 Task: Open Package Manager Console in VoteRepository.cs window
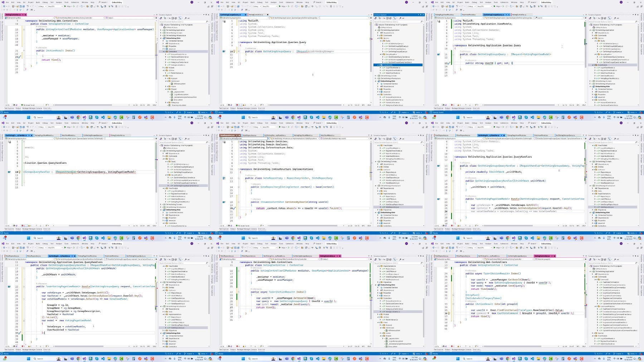[x=247, y=229]
